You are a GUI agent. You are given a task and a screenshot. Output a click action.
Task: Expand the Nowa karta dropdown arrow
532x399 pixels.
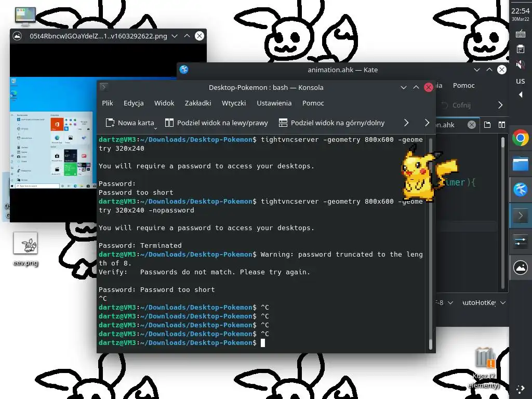click(x=155, y=128)
